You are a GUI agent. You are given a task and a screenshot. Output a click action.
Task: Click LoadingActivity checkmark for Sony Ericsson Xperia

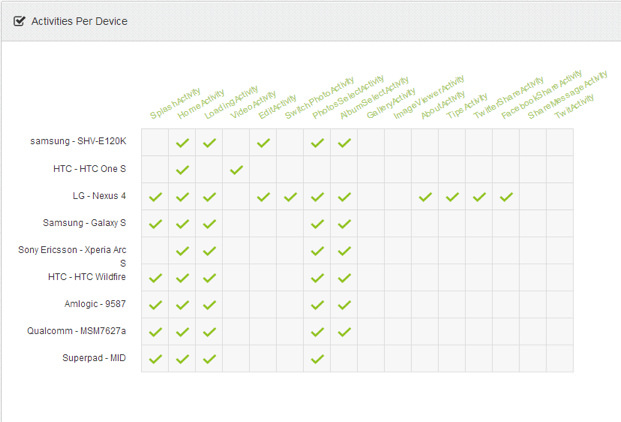click(x=209, y=251)
